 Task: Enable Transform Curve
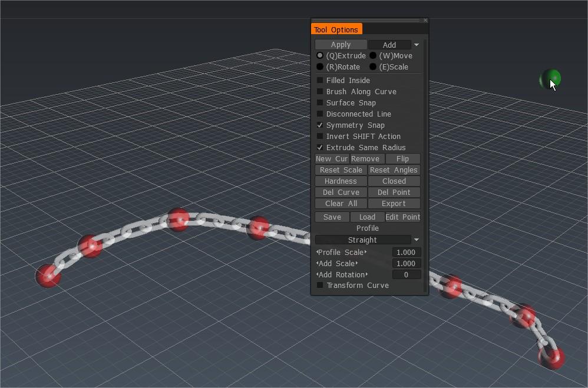320,285
